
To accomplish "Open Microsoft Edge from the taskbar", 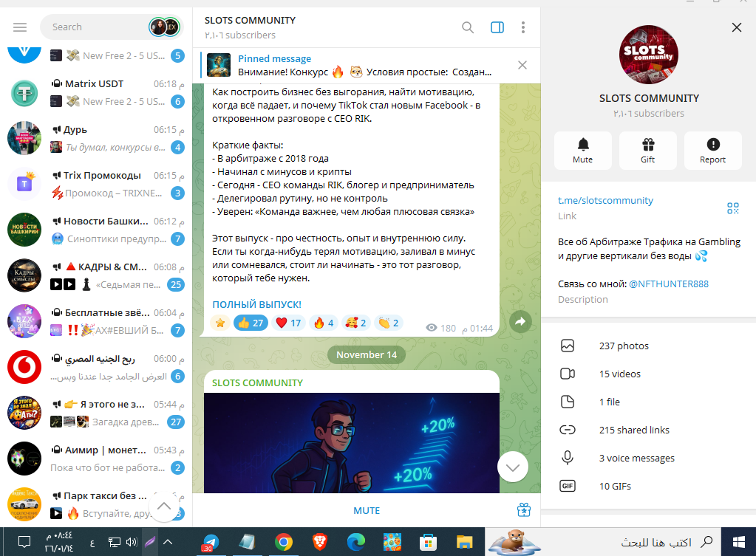I will 355,542.
